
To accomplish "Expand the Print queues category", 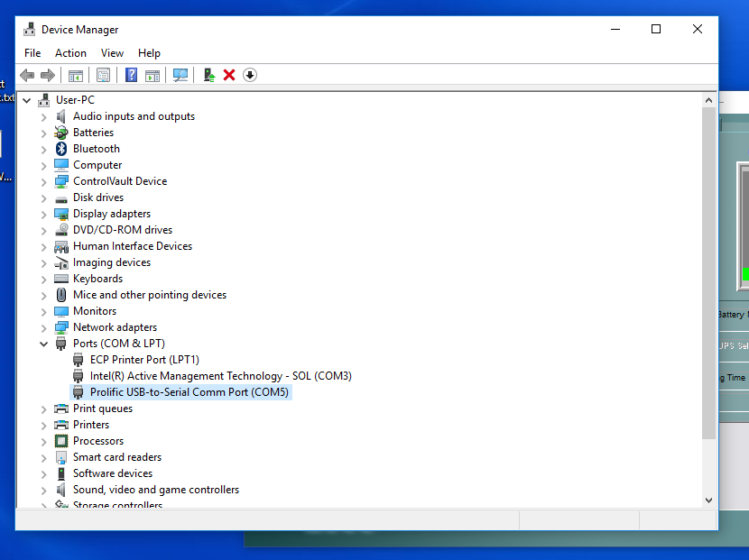I will click(44, 409).
